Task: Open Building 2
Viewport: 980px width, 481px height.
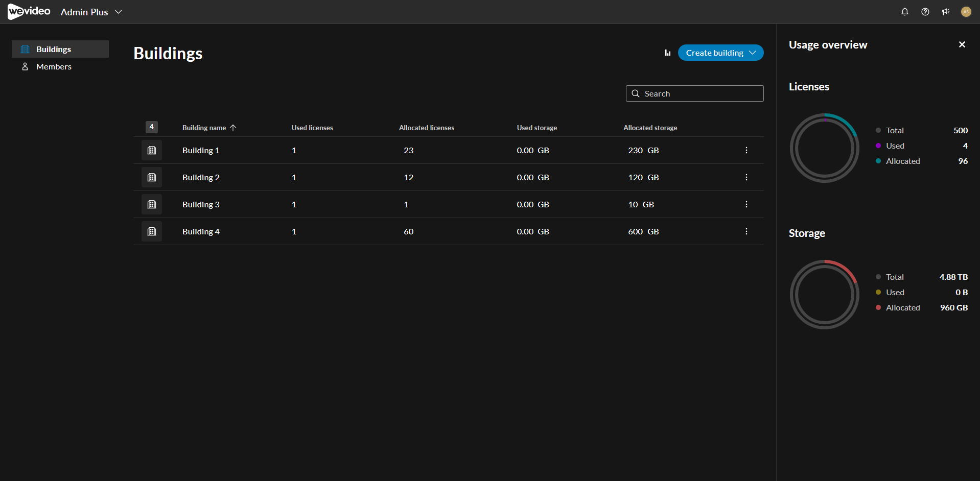Action: pyautogui.click(x=201, y=177)
